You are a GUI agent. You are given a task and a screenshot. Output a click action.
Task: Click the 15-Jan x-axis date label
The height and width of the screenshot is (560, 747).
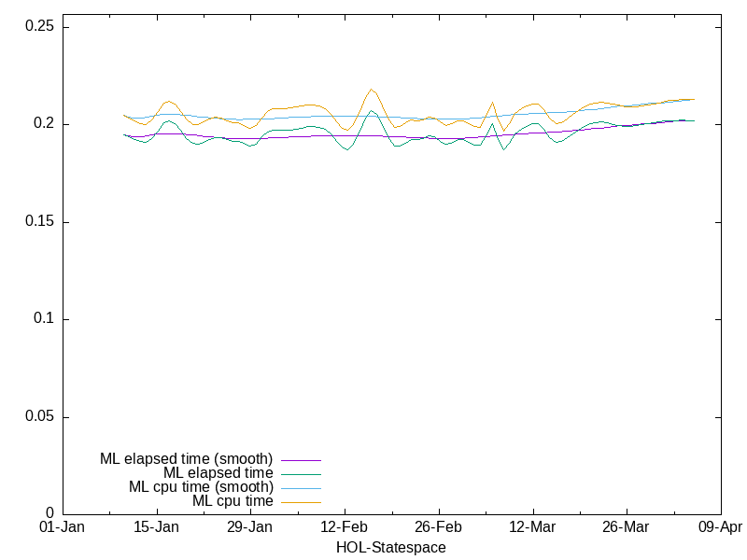coord(157,527)
